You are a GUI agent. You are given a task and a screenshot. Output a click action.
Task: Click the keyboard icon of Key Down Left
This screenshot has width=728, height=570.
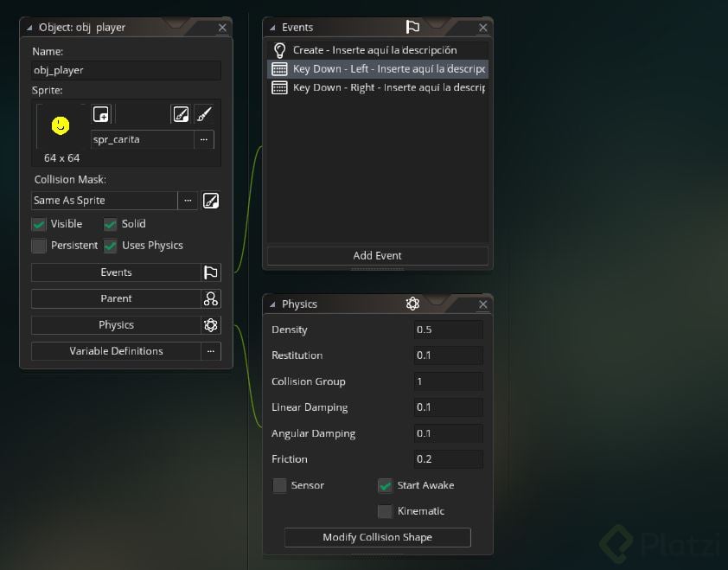point(279,69)
